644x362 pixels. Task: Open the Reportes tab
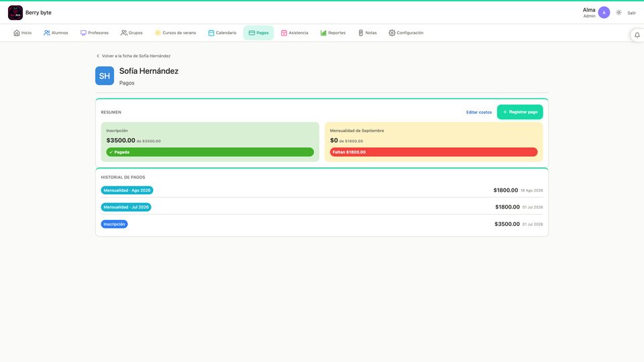pyautogui.click(x=333, y=33)
